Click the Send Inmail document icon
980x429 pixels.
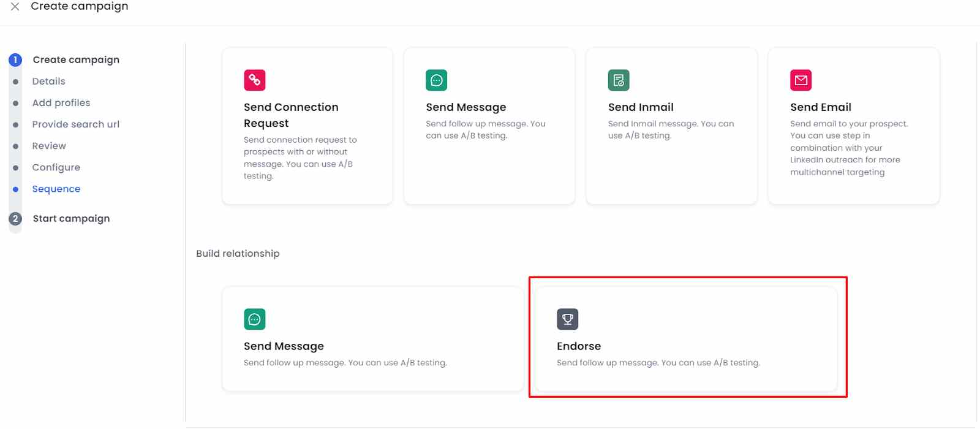pyautogui.click(x=619, y=80)
